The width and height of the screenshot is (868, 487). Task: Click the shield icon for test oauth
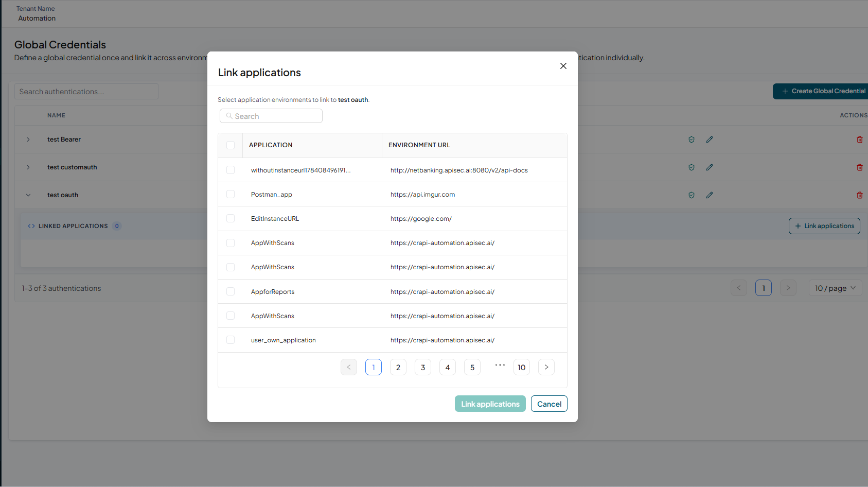tap(692, 195)
